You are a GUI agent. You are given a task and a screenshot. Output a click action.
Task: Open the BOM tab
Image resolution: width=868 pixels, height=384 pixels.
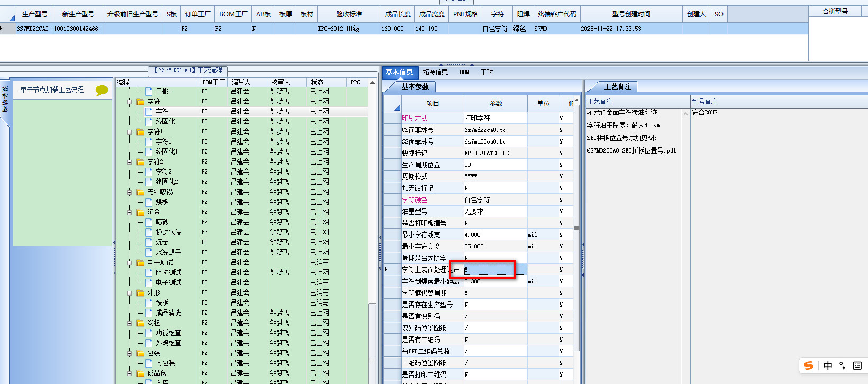click(464, 73)
